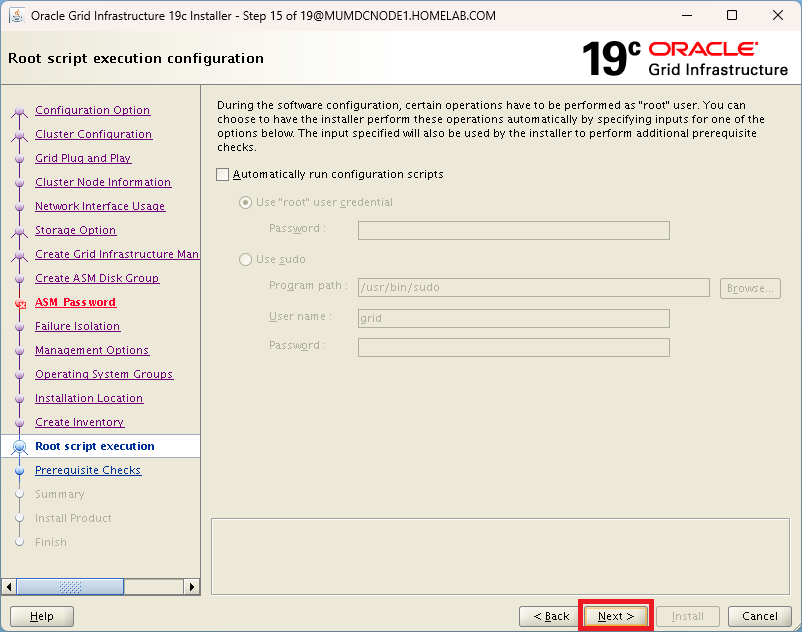Click the ASM Password error step icon

[19, 303]
